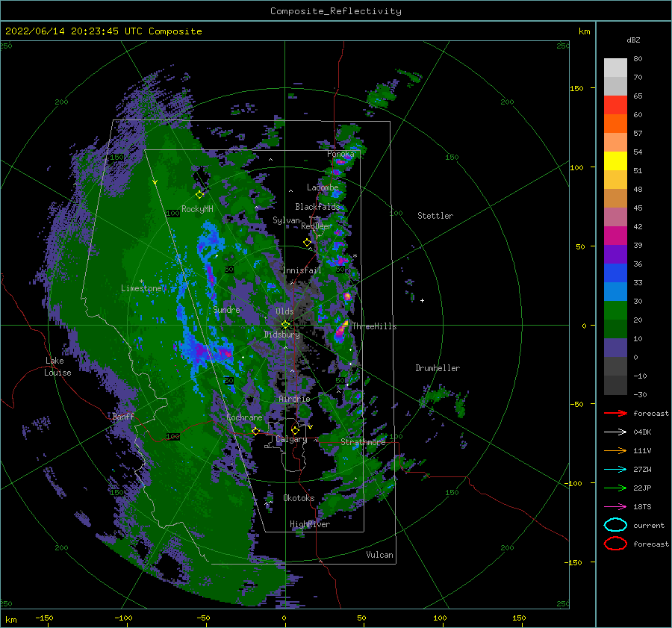Click the Cochrane town label
This screenshot has width=672, height=628.
244,417
